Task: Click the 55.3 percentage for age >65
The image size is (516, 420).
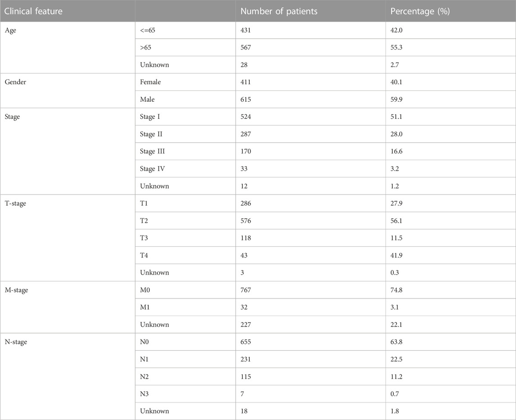Action: [396, 47]
